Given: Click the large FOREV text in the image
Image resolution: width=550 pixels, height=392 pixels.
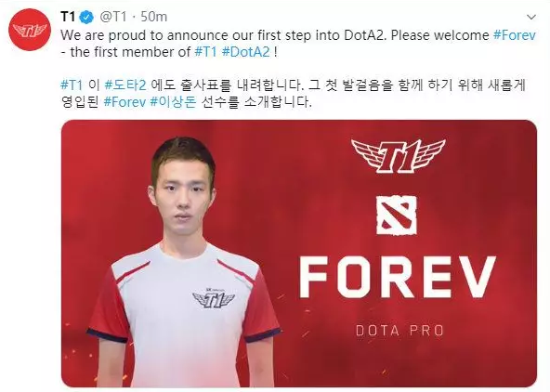Looking at the screenshot, I should pos(398,277).
